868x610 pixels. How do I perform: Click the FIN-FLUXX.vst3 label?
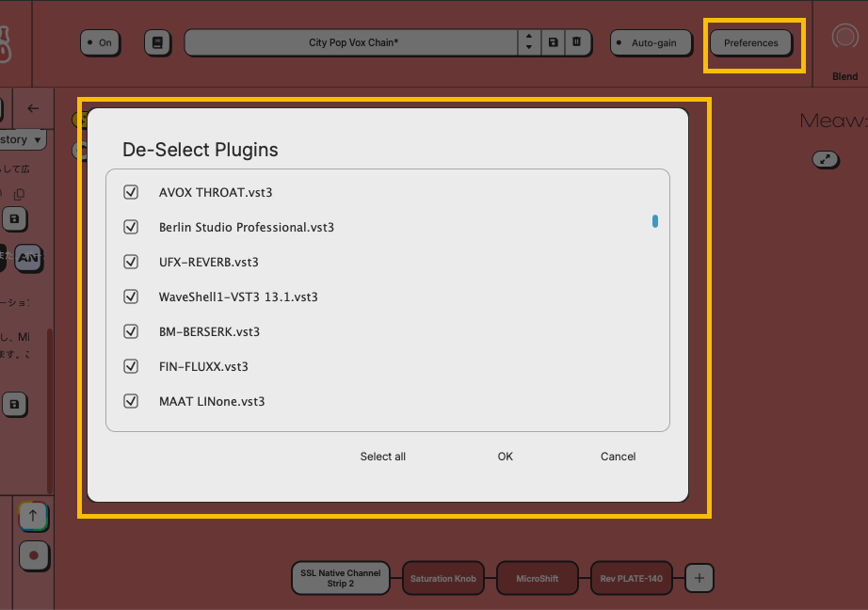click(x=203, y=367)
